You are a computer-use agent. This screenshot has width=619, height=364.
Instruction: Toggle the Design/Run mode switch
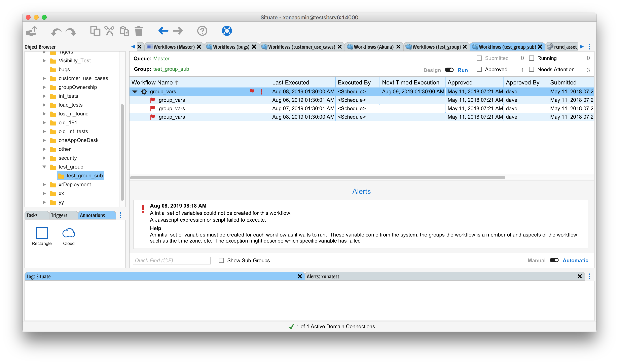449,70
